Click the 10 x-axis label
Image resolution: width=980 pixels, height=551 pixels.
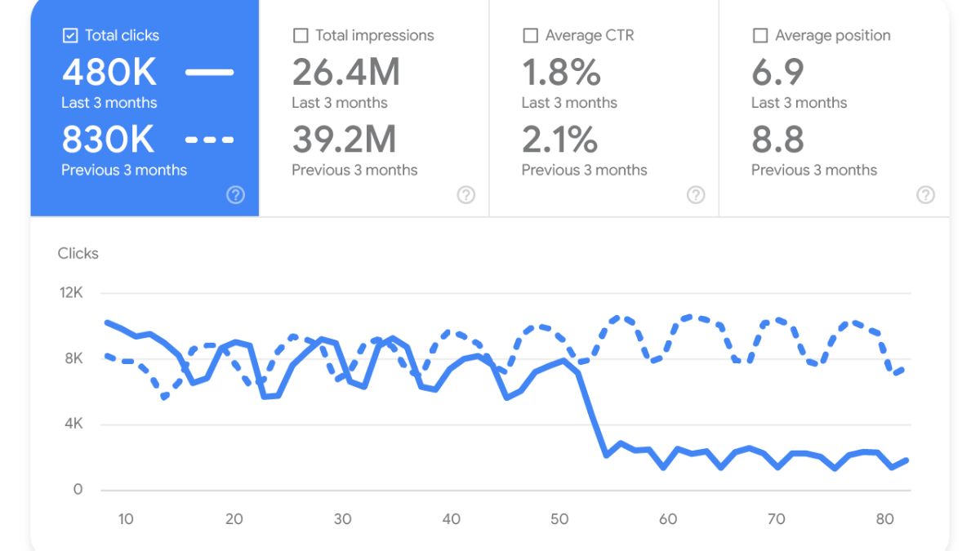tap(126, 519)
